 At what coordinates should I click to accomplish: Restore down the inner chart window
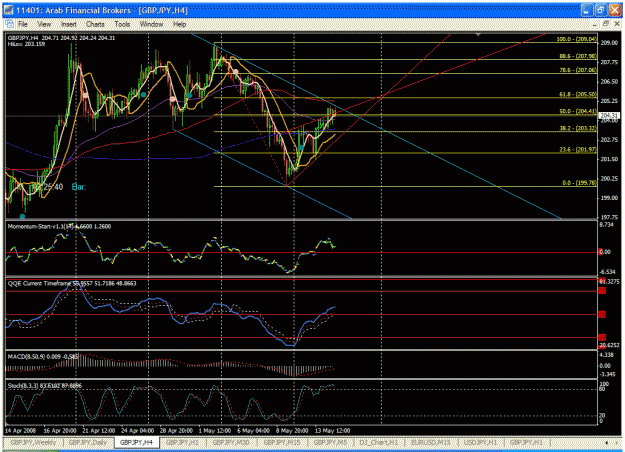(x=606, y=24)
